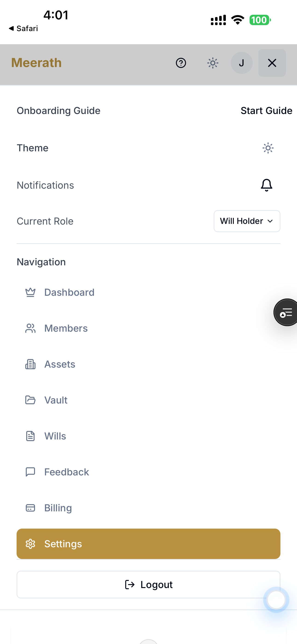Viewport: 297px width, 644px height.
Task: Click the Feedback speech bubble icon
Action: (x=30, y=472)
